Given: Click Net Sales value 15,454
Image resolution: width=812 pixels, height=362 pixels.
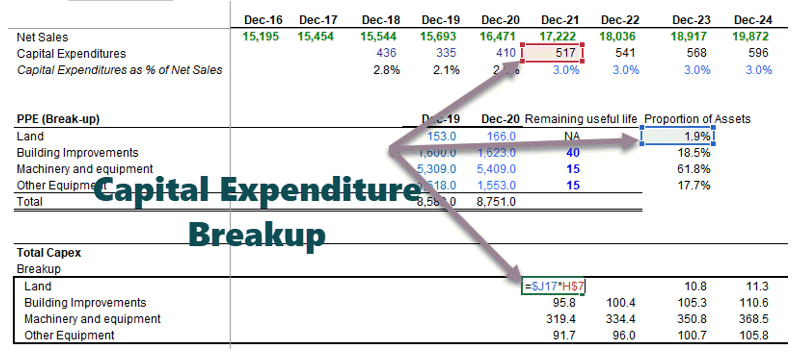Looking at the screenshot, I should pyautogui.click(x=315, y=37).
